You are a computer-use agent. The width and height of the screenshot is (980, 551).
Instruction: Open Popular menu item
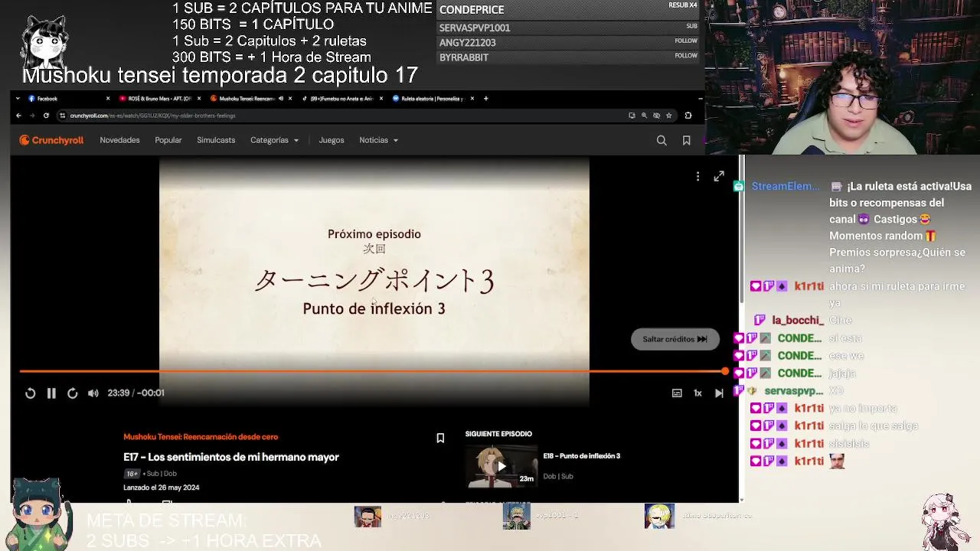pos(168,140)
